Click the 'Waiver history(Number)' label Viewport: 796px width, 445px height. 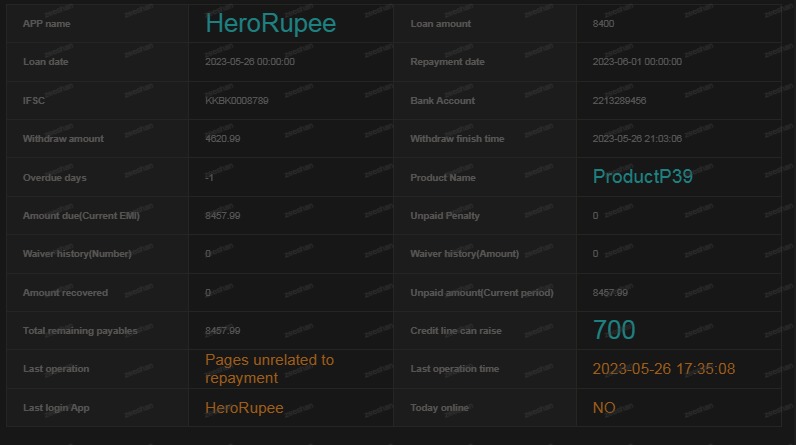tap(77, 254)
